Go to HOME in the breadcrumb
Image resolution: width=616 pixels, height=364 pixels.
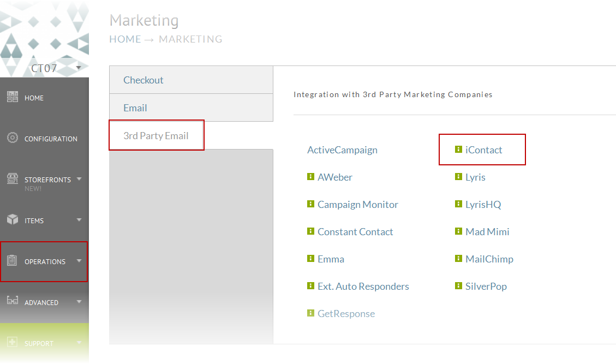coord(125,39)
